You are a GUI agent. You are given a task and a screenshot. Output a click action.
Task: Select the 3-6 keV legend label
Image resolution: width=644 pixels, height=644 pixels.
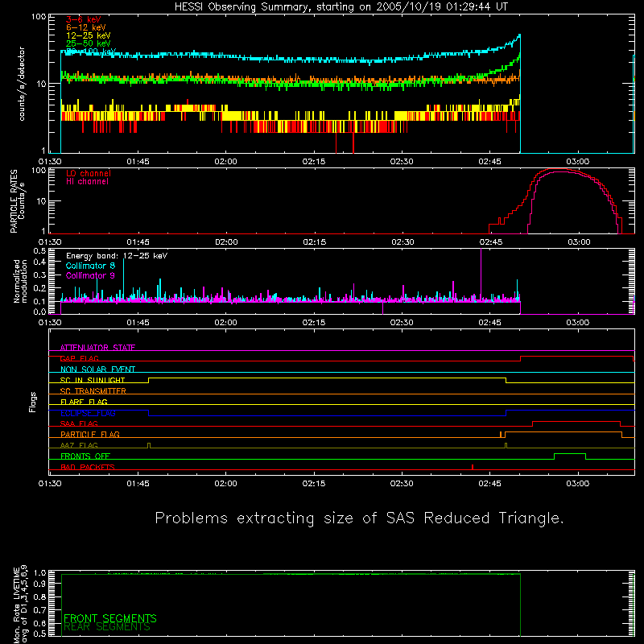(84, 19)
